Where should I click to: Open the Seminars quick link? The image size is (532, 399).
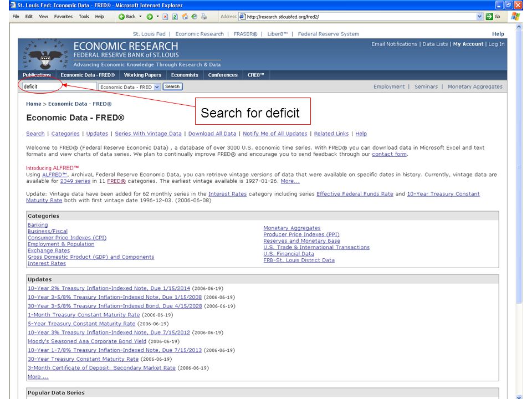pyautogui.click(x=426, y=87)
